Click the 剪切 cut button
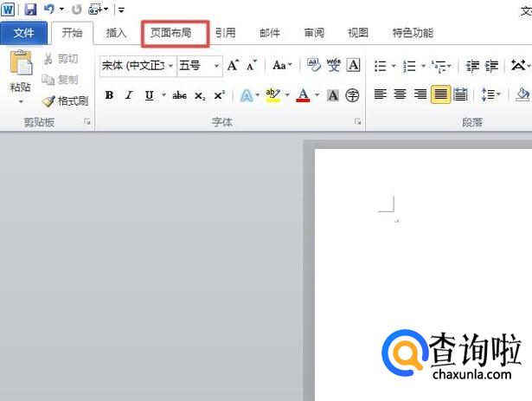 point(61,59)
